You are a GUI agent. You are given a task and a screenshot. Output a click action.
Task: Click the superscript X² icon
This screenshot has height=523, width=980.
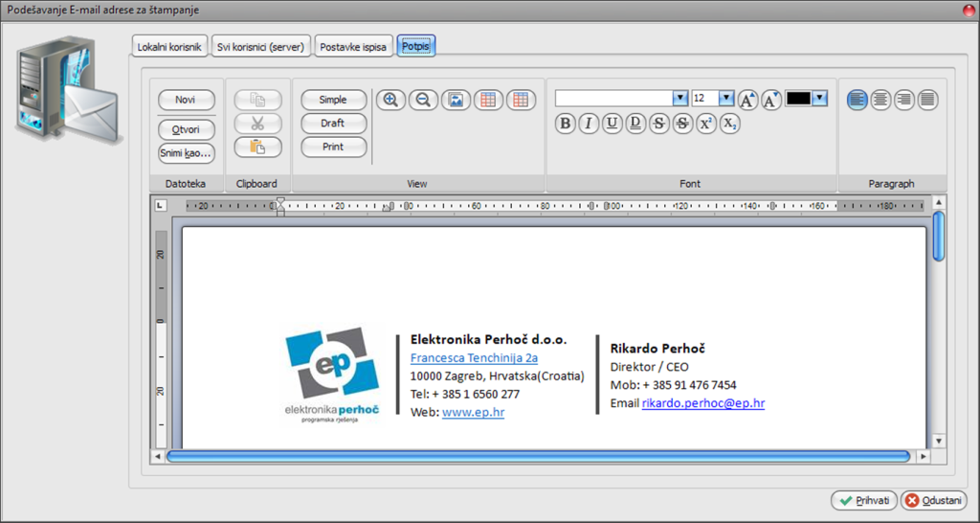click(x=706, y=124)
